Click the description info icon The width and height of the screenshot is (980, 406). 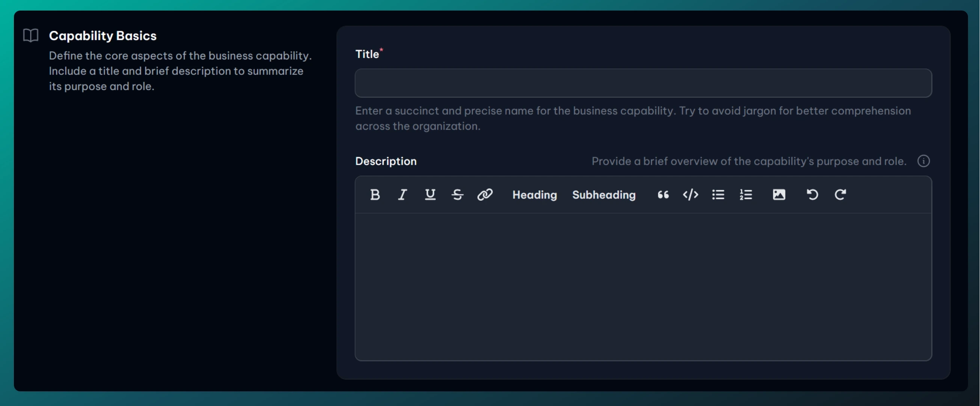click(923, 161)
